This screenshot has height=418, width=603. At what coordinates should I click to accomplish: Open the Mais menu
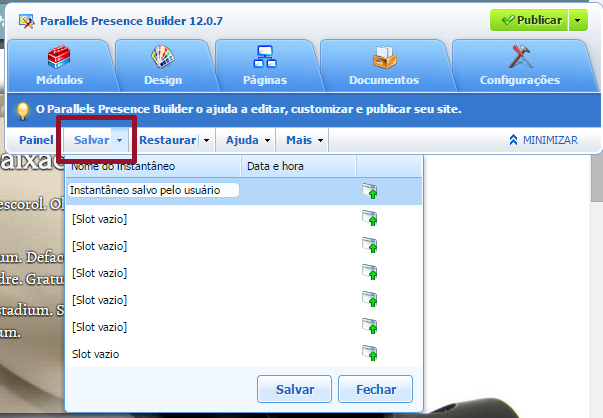pyautogui.click(x=304, y=140)
